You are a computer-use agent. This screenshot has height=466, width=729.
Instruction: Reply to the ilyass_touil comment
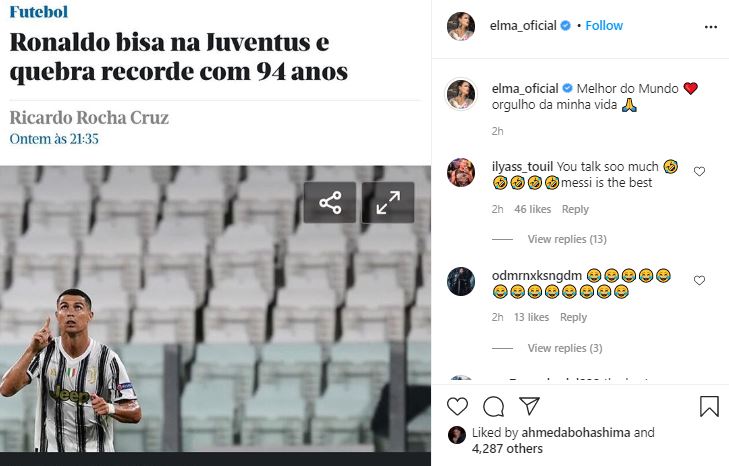point(575,209)
